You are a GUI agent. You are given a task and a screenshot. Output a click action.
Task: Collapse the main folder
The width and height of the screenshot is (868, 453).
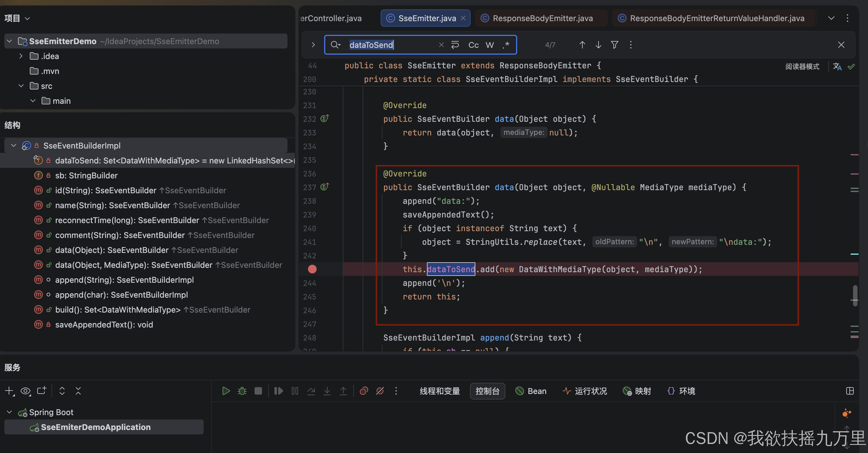click(33, 101)
